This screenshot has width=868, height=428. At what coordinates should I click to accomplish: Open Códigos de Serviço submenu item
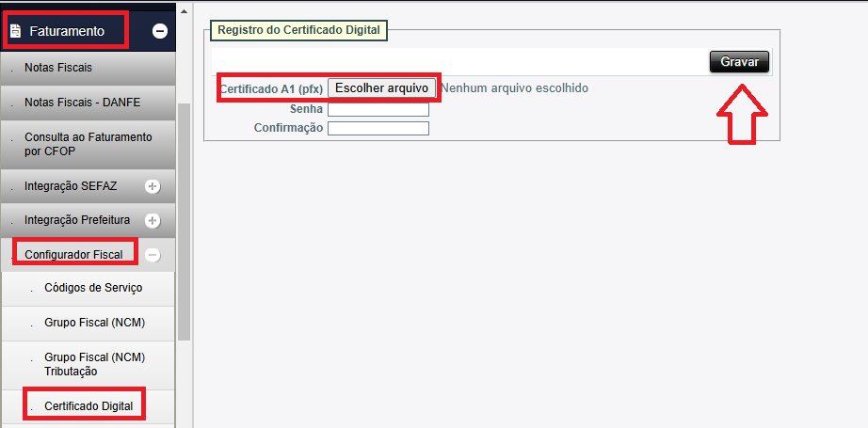coord(93,288)
